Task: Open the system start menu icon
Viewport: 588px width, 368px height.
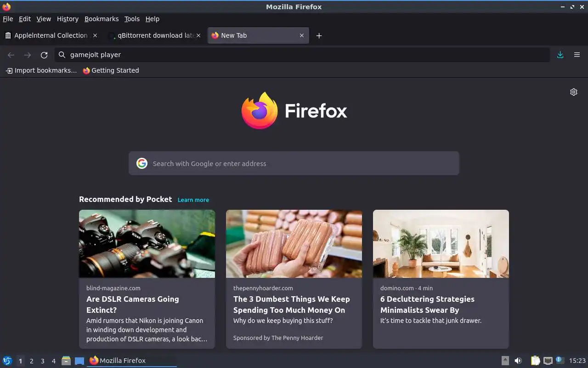Action: 7,361
